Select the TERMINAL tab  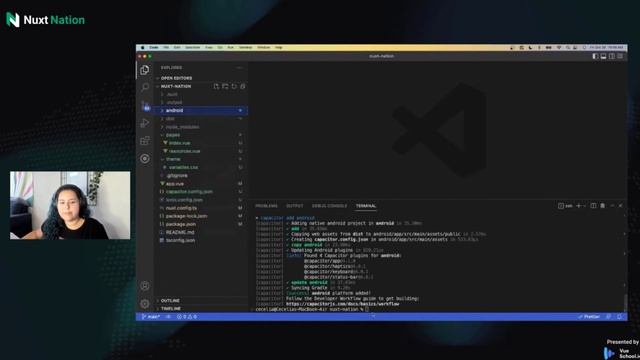[x=366, y=206]
